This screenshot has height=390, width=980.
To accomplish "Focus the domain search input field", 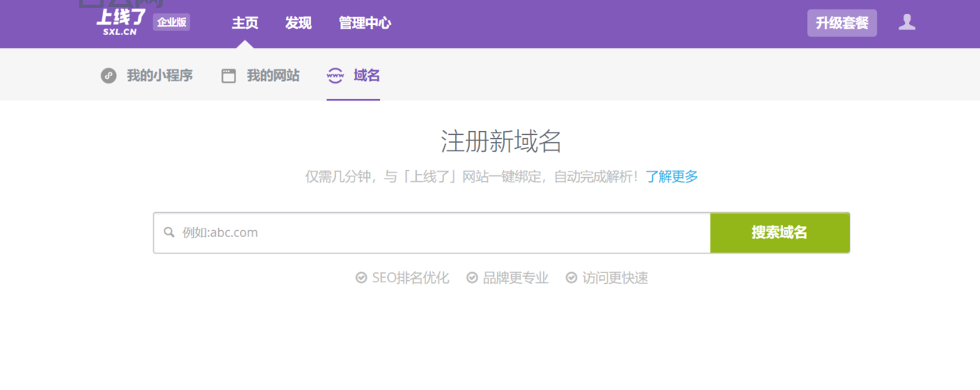I will [x=432, y=232].
